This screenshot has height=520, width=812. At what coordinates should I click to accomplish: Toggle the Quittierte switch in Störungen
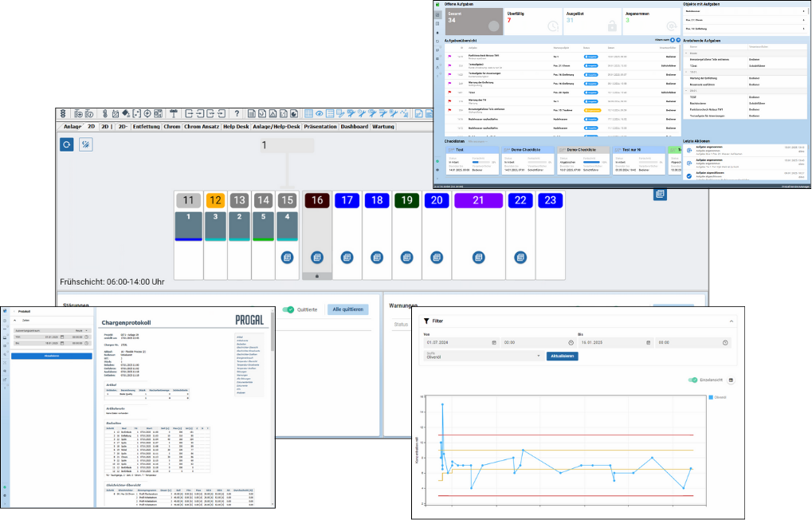pyautogui.click(x=288, y=309)
